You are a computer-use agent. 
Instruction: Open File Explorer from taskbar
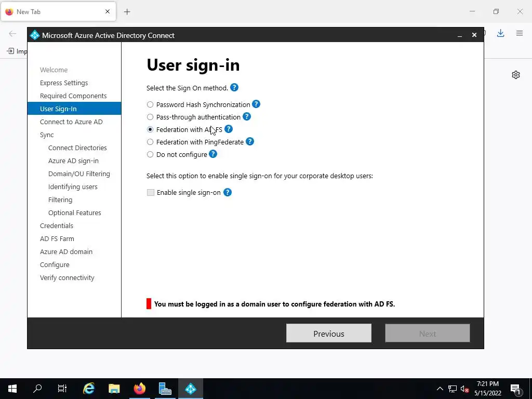click(x=114, y=389)
